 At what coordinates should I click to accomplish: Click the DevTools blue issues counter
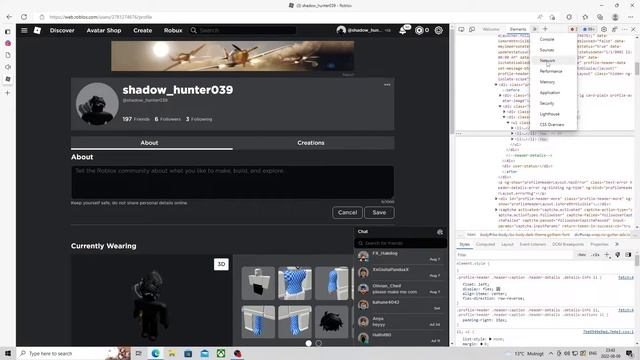point(589,29)
